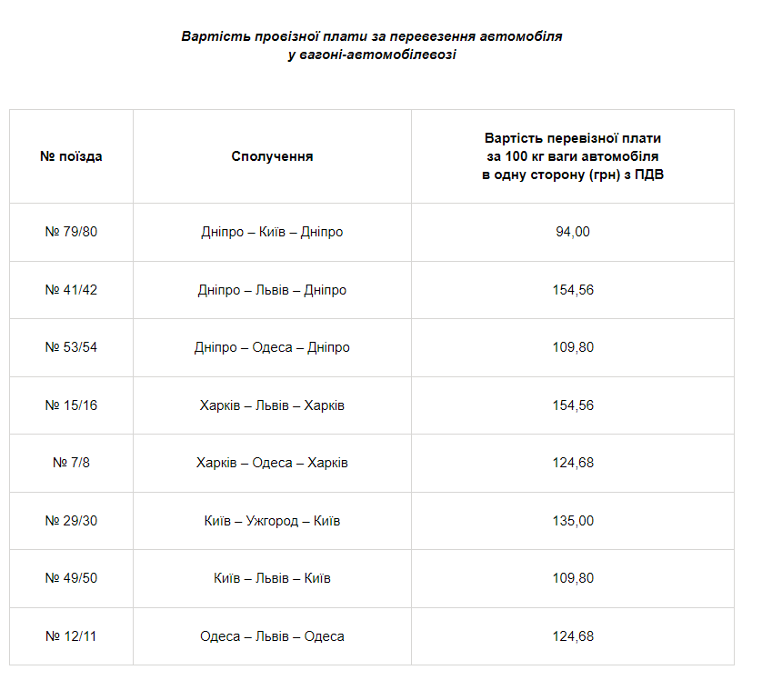Select train number № 12/11 cell
The image size is (772, 700).
[x=71, y=636]
